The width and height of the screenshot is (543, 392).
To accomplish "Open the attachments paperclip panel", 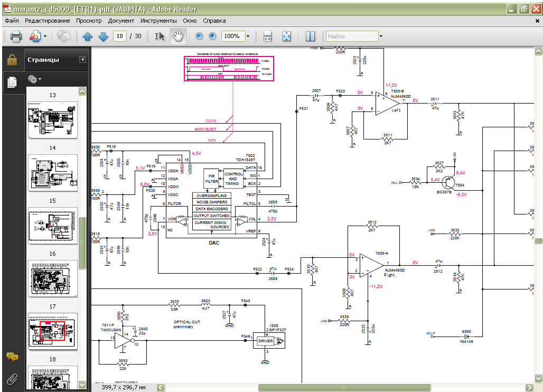I will [12, 379].
